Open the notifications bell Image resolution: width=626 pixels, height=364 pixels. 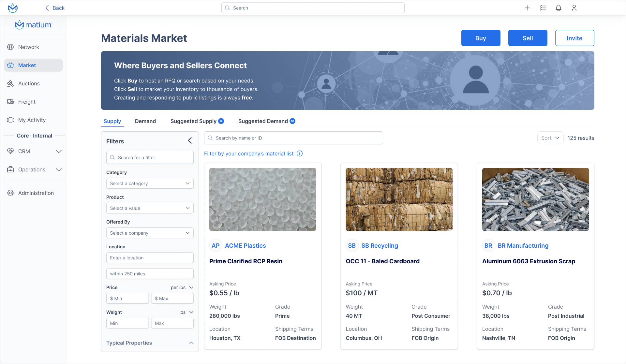click(x=559, y=8)
